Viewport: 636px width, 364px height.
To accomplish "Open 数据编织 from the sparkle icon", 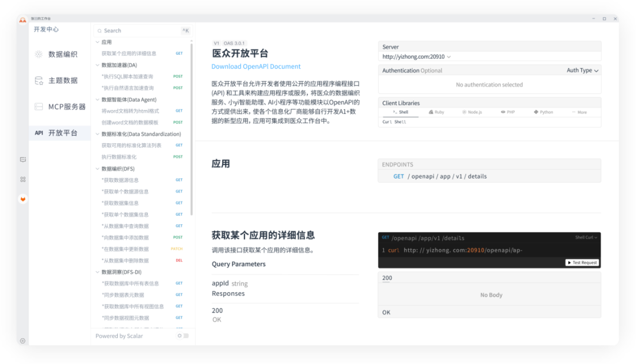I will (x=38, y=54).
